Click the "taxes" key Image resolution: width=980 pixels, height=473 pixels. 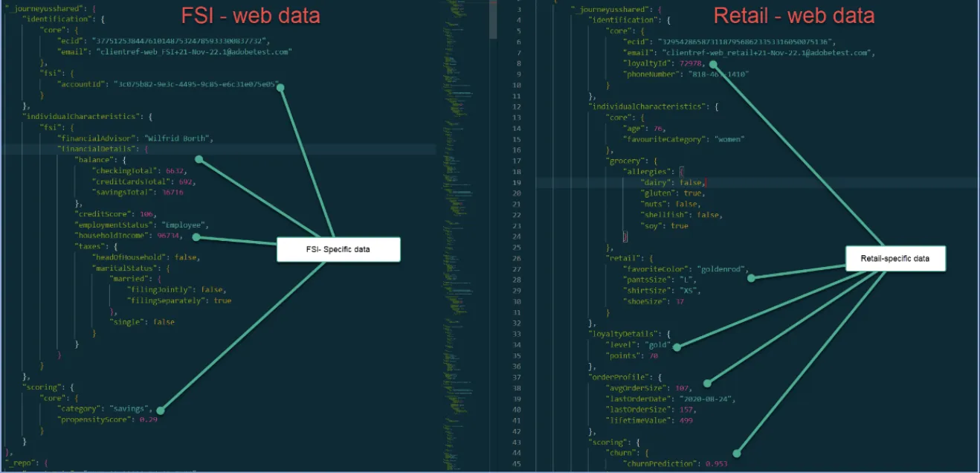point(90,246)
